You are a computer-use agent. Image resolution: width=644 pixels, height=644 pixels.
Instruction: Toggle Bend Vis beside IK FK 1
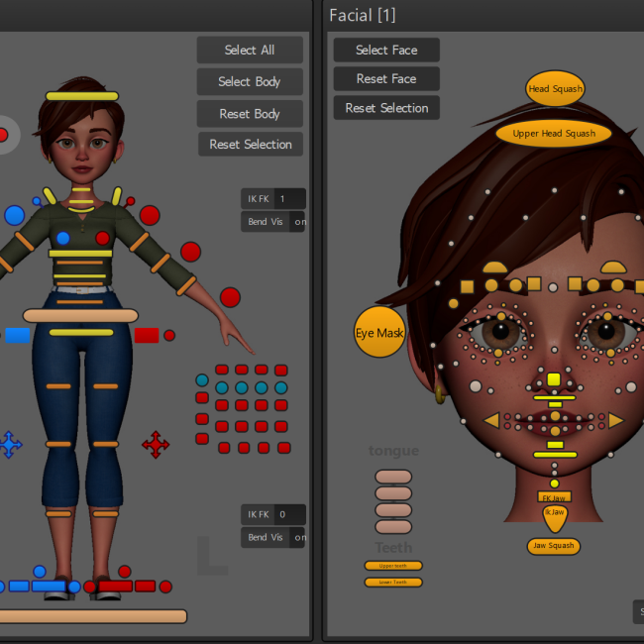coord(272,222)
